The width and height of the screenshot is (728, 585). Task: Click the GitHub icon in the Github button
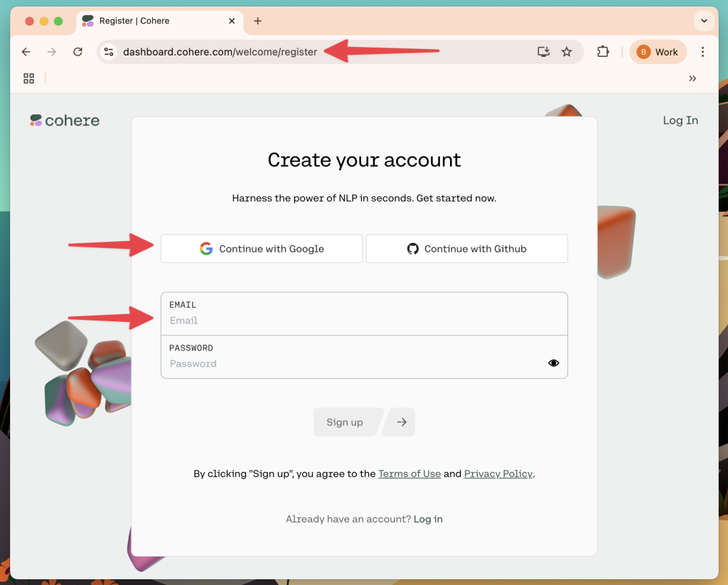click(412, 248)
